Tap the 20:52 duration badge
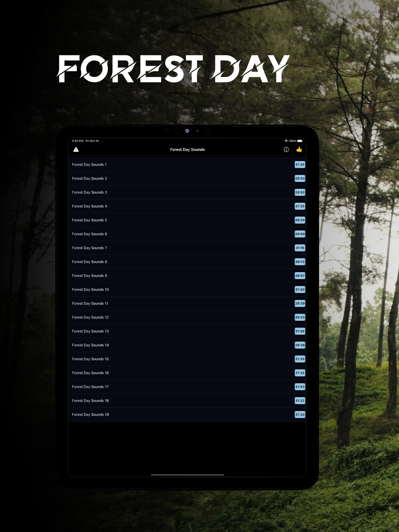The image size is (399, 532). pyautogui.click(x=300, y=192)
